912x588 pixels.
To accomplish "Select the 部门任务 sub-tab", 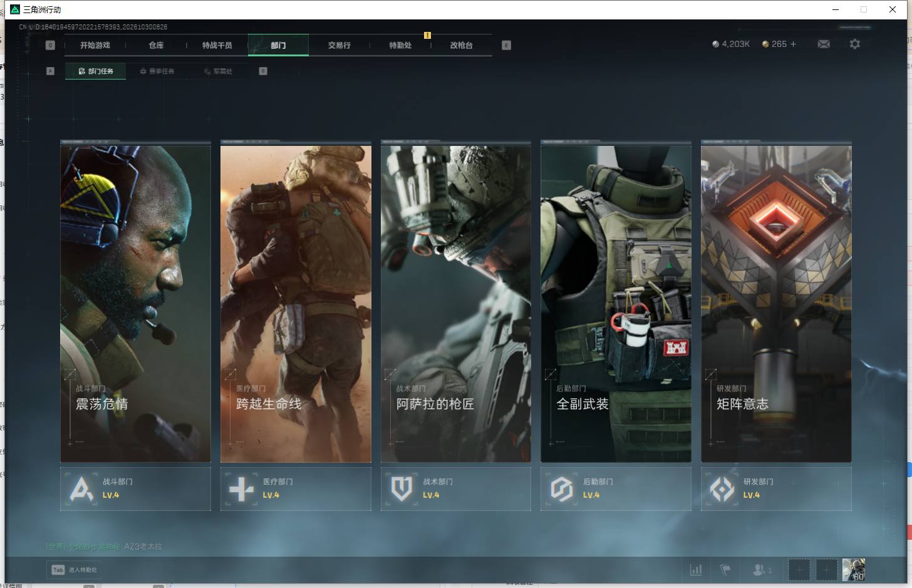I will [96, 71].
